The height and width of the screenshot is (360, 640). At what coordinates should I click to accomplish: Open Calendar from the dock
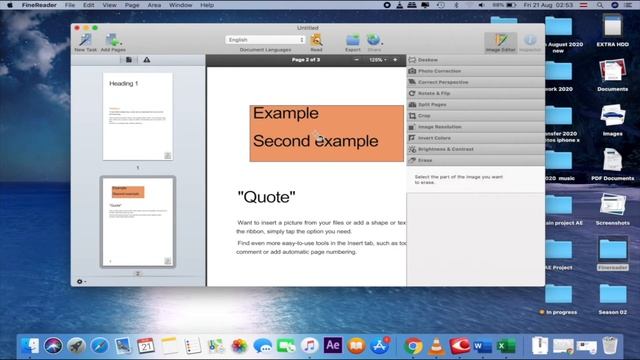coord(146,346)
